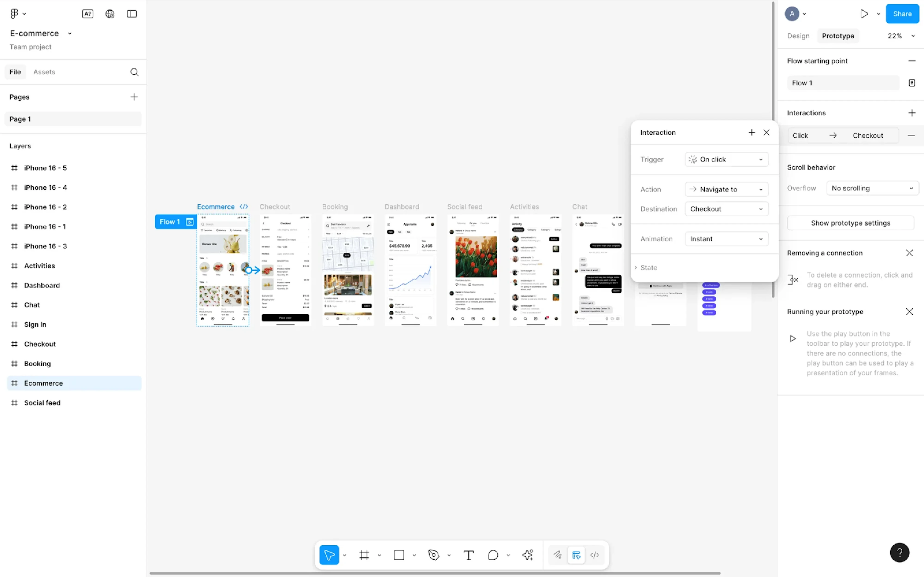Screen dimensions: 924x577
Task: Expand the State section in the Interaction panel
Action: (x=649, y=267)
